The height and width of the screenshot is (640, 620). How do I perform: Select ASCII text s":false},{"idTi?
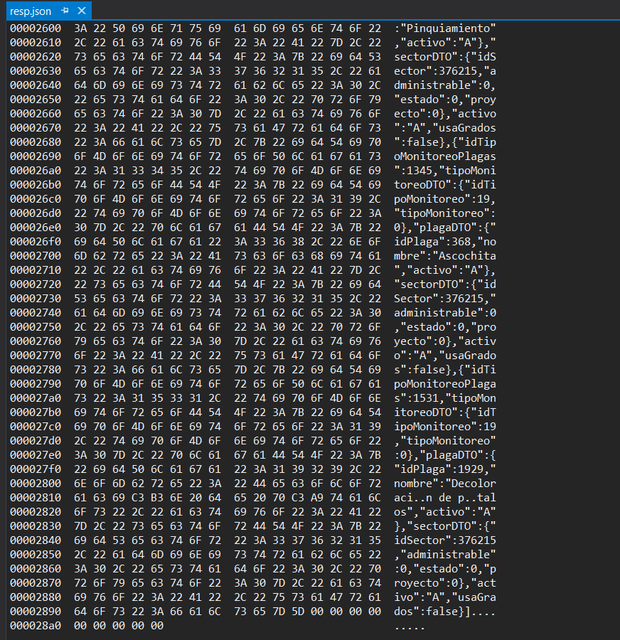point(445,370)
